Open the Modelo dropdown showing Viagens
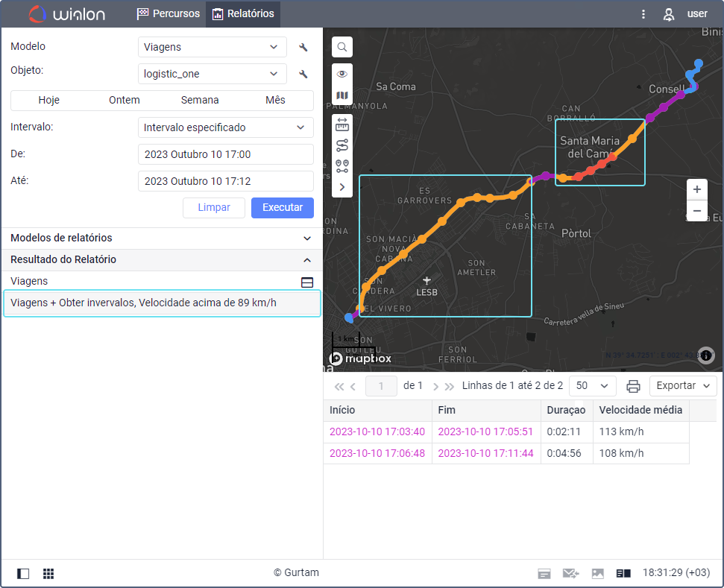724x588 pixels. [x=213, y=47]
